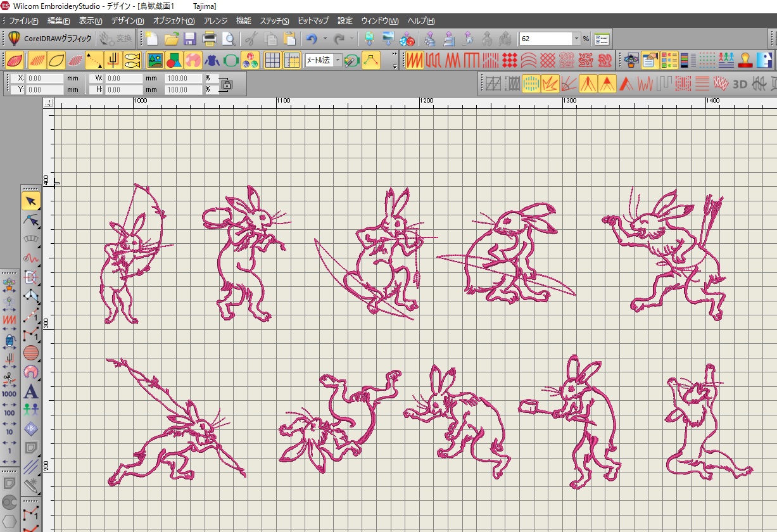777x532 pixels.
Task: Open the ステッチ menu
Action: coord(274,21)
